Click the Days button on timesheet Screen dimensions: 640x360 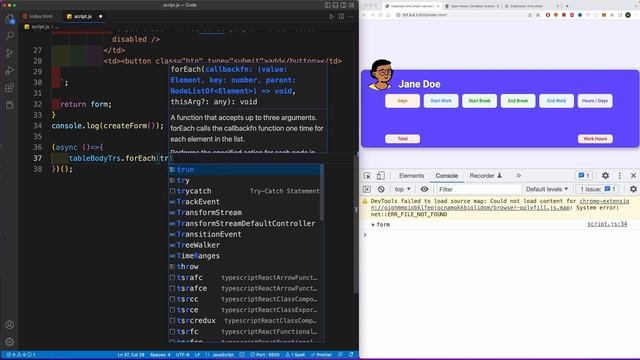click(402, 101)
